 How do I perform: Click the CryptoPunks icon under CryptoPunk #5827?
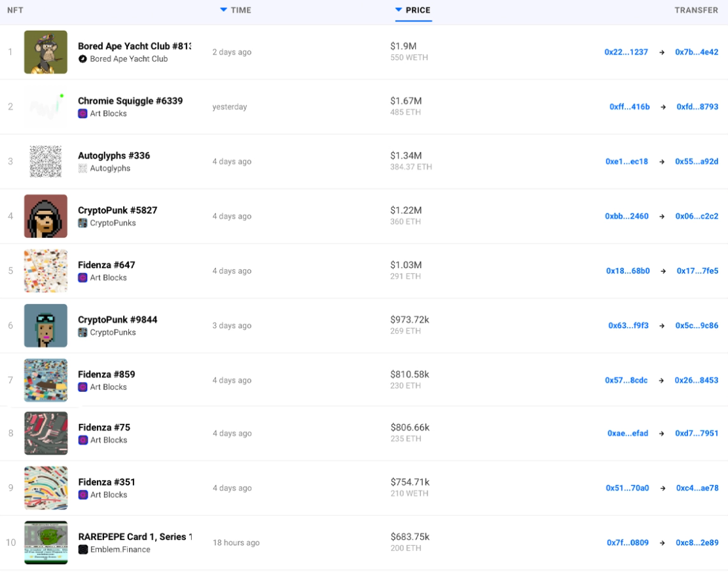pyautogui.click(x=82, y=223)
